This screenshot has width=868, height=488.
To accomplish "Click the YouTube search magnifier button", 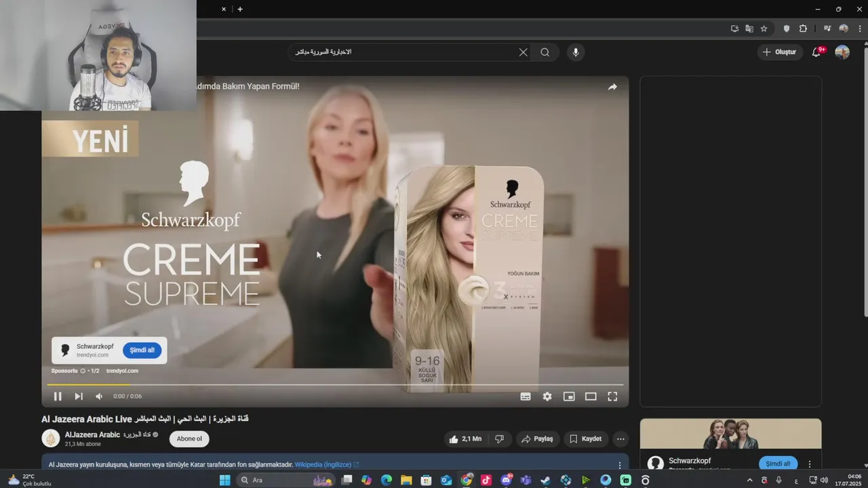I will tap(545, 52).
